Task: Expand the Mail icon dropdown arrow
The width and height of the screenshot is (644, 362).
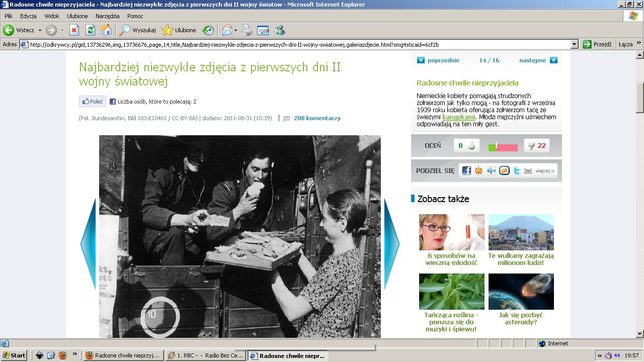Action: tap(235, 30)
